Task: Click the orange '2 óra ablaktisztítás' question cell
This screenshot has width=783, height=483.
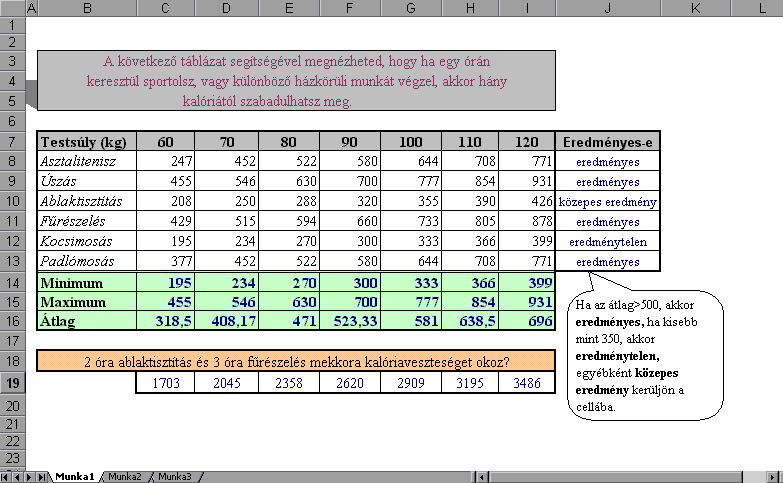Action: [x=296, y=361]
